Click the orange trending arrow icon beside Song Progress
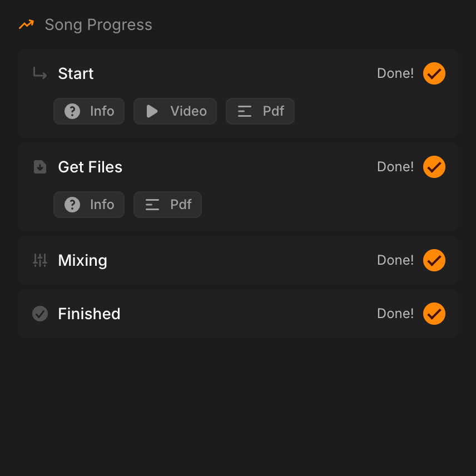 pyautogui.click(x=26, y=24)
